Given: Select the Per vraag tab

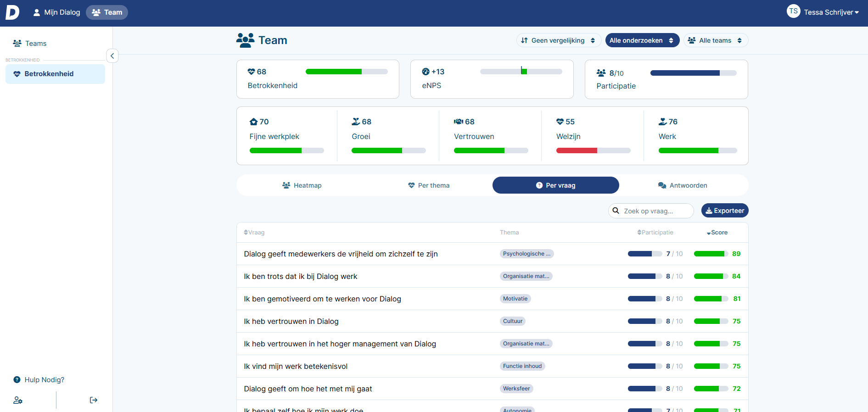Looking at the screenshot, I should (556, 185).
